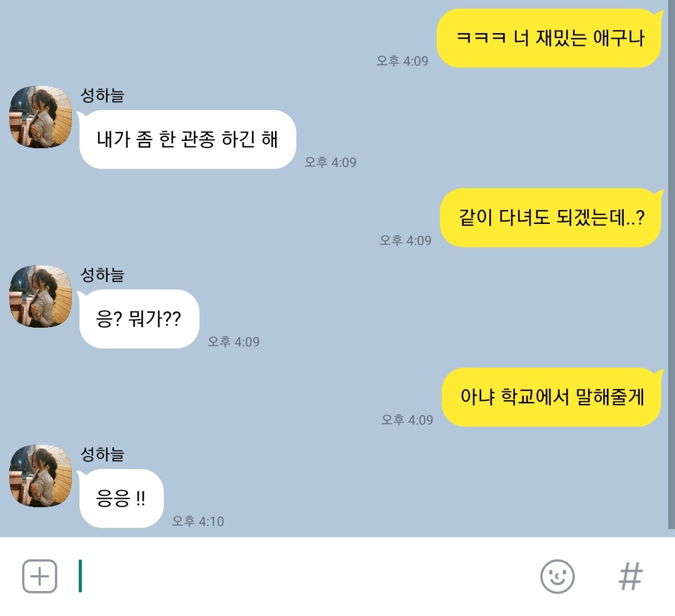Tap the name 성하늘 above '응? 뭐가??'
This screenshot has height=616, width=675.
point(102,275)
